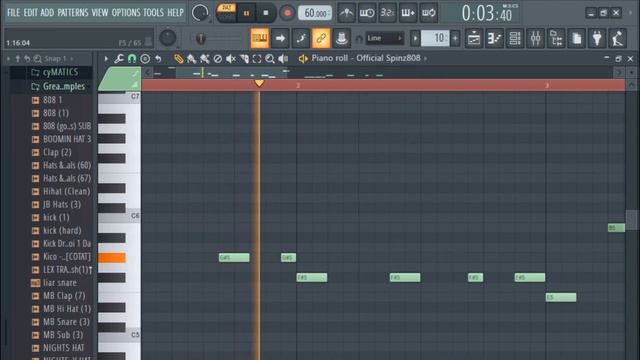Click the countdown before recording icon
Image resolution: width=640 pixels, height=360 pixels.
387,13
